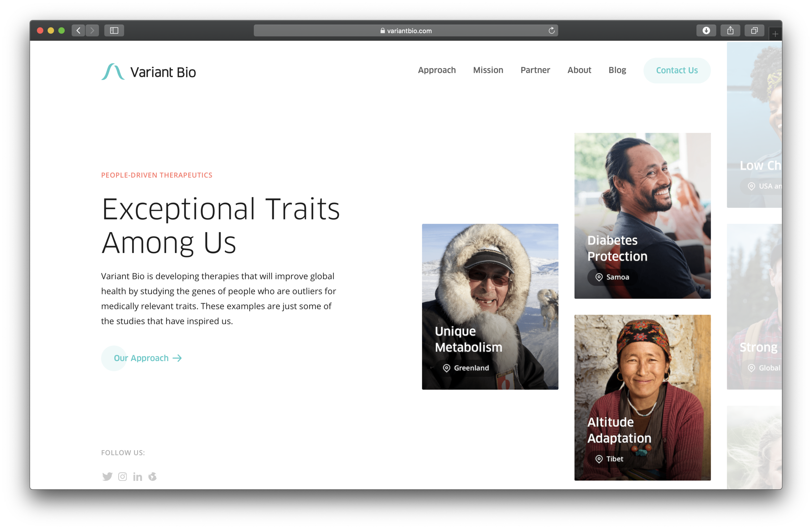Open a new tab with plus button
The width and height of the screenshot is (812, 529).
[775, 34]
